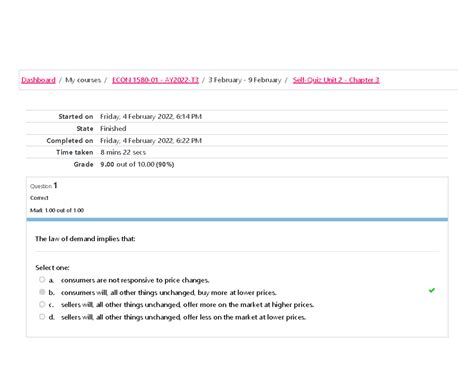
Task: Click 'Mark 1.00 out of 1.00' text
Action: tap(57, 210)
